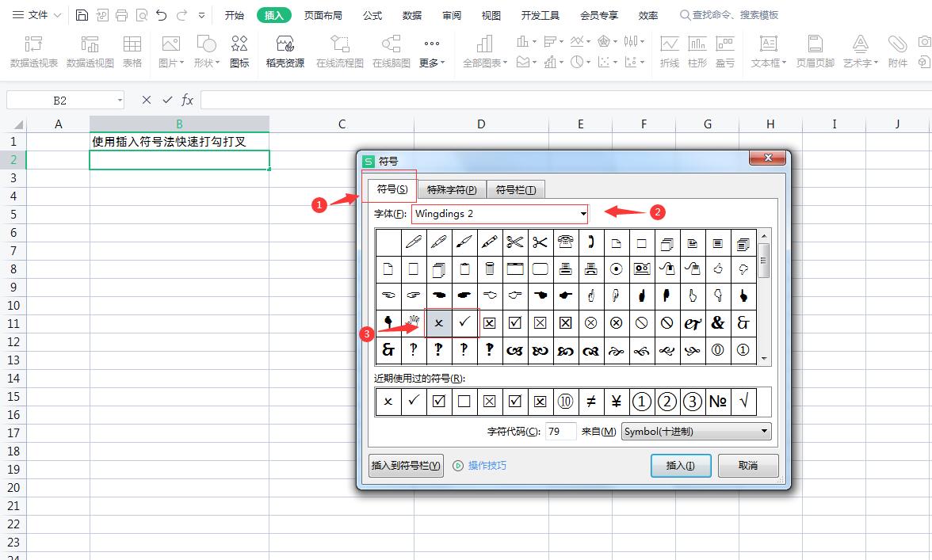Screen dimensions: 932x560
Task: Select the telephone symbol in grid
Action: coord(565,242)
